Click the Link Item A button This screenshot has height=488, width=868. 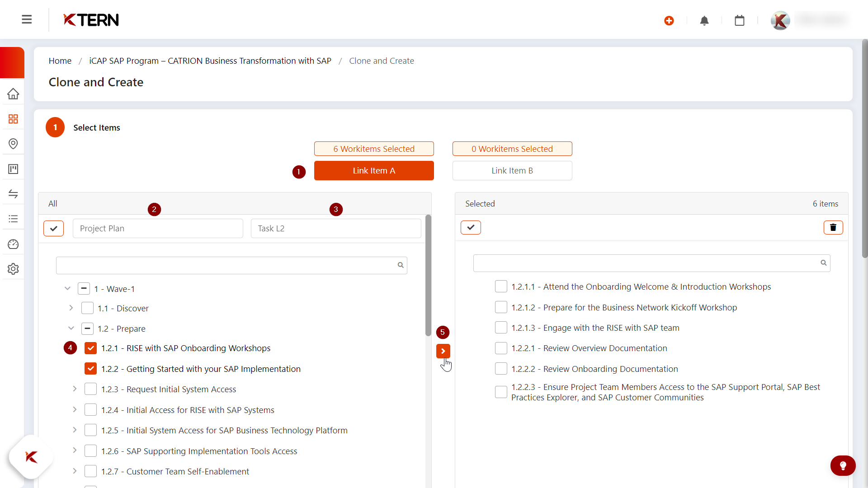374,171
